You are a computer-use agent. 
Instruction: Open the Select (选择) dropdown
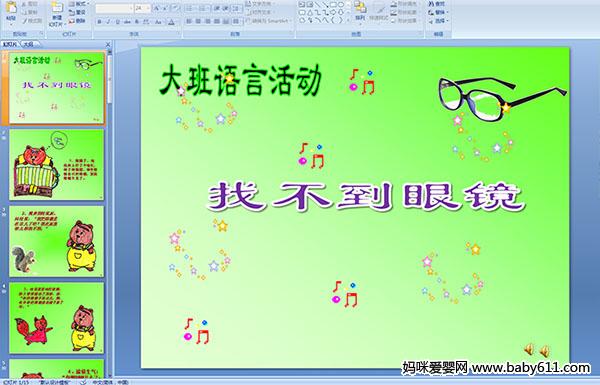[438, 21]
